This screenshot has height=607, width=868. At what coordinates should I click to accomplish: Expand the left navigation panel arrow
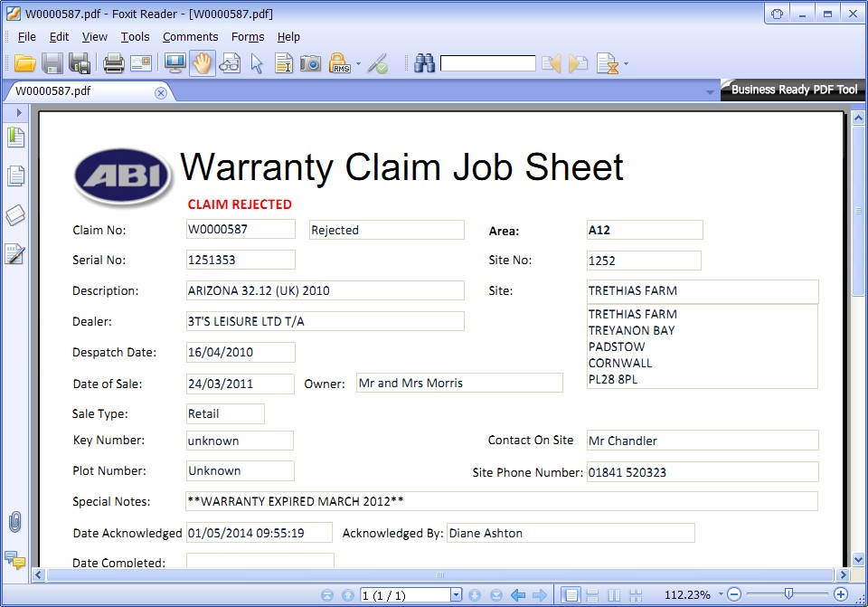tap(19, 112)
